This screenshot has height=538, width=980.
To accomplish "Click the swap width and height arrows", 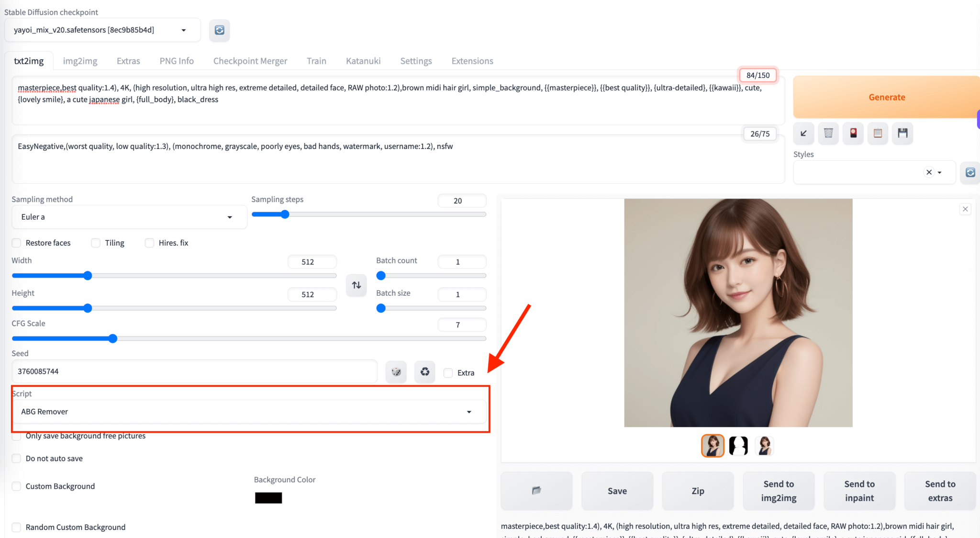I will tap(356, 285).
